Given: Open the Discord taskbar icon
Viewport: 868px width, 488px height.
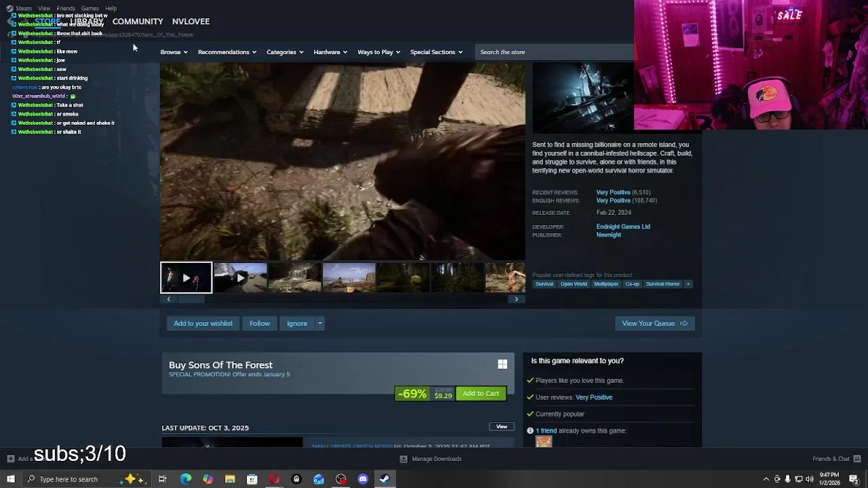Looking at the screenshot, I should tap(363, 479).
